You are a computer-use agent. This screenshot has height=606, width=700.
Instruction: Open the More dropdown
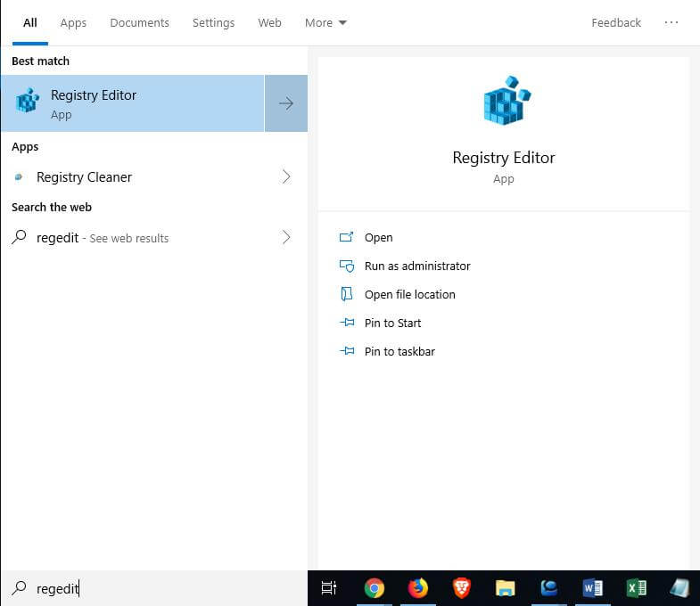(325, 23)
